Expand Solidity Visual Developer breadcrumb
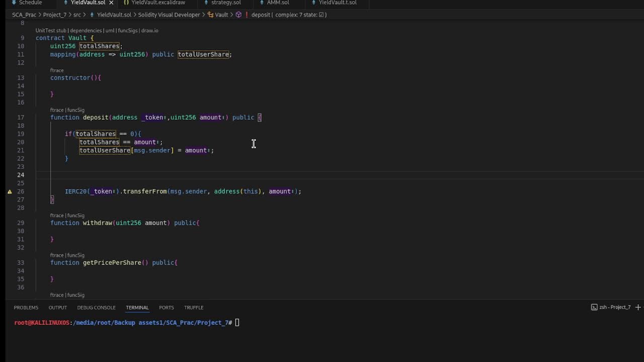Image resolution: width=644 pixels, height=362 pixels. (x=169, y=15)
